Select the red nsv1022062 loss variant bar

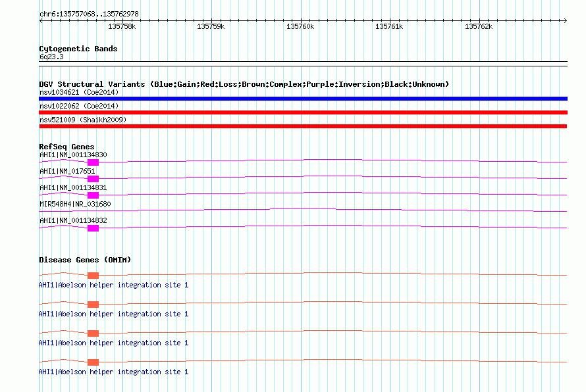click(x=303, y=112)
